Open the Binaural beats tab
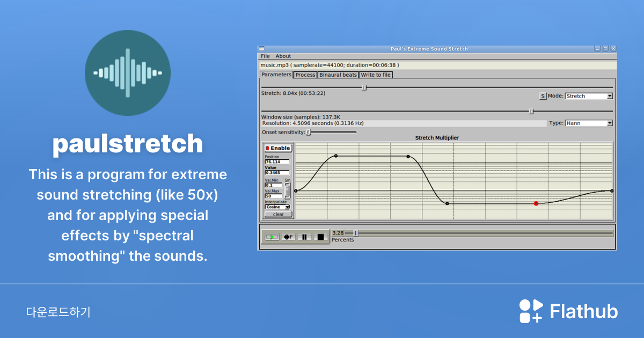644x338 pixels. point(338,75)
